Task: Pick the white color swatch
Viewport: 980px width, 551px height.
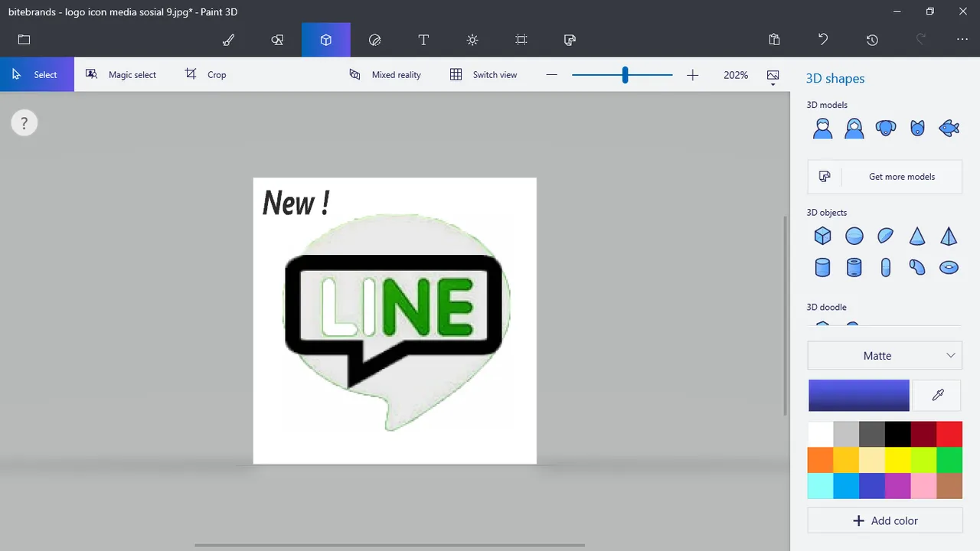Action: coord(821,434)
